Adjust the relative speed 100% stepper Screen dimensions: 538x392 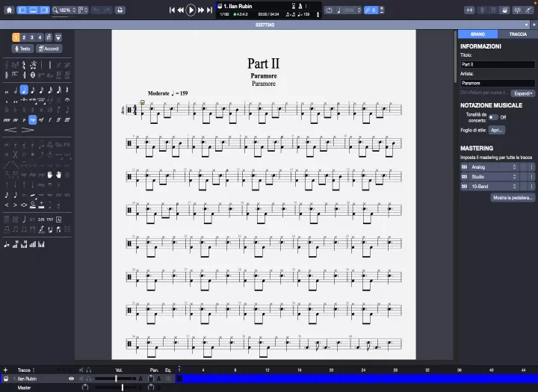(359, 10)
